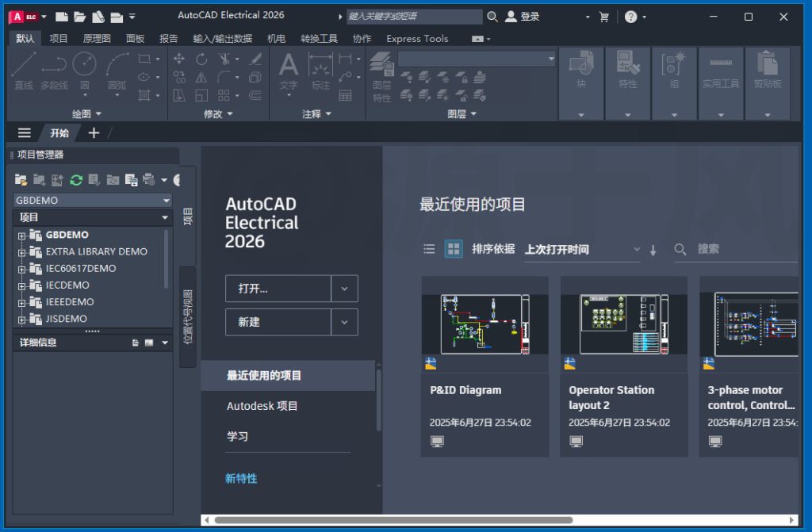Select the Line (直线) tool
This screenshot has height=532, width=812.
[24, 71]
